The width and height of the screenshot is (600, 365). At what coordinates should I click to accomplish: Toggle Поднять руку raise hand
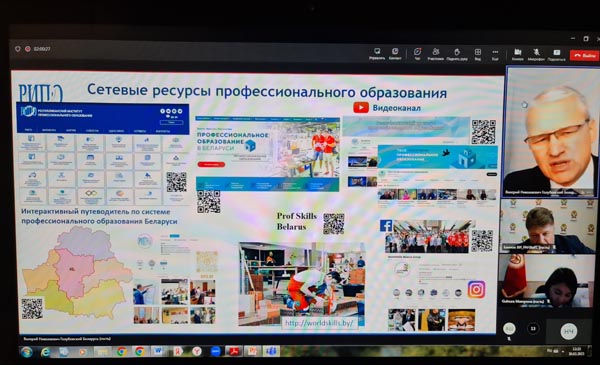[x=457, y=54]
